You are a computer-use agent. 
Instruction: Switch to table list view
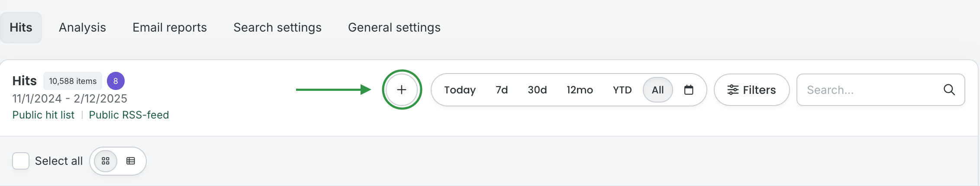pyautogui.click(x=131, y=161)
